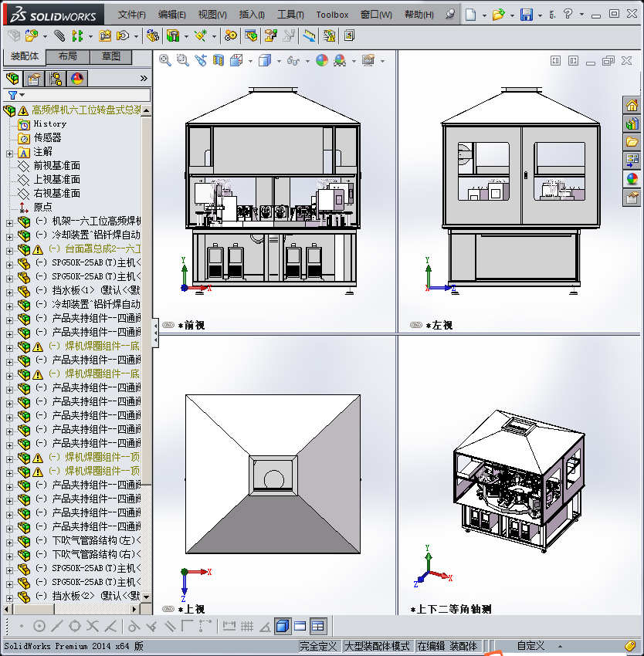Click the Edit Appearance color ball icon
Image resolution: width=644 pixels, height=656 pixels.
tap(322, 60)
